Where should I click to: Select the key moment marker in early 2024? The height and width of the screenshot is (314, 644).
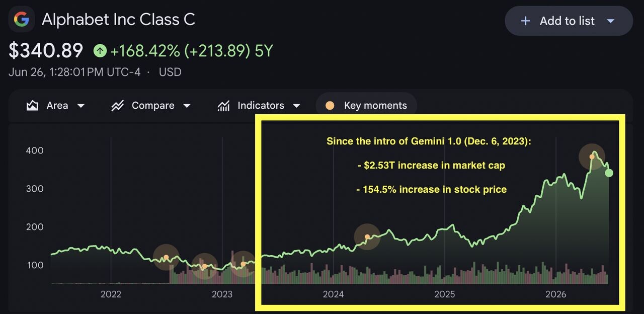point(367,237)
